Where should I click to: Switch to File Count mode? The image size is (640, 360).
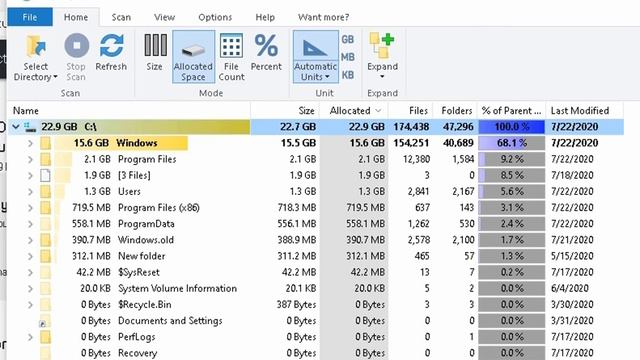[231, 57]
